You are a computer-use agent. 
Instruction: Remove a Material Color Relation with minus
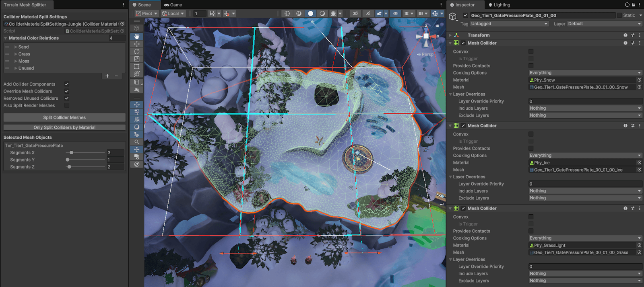pyautogui.click(x=116, y=76)
